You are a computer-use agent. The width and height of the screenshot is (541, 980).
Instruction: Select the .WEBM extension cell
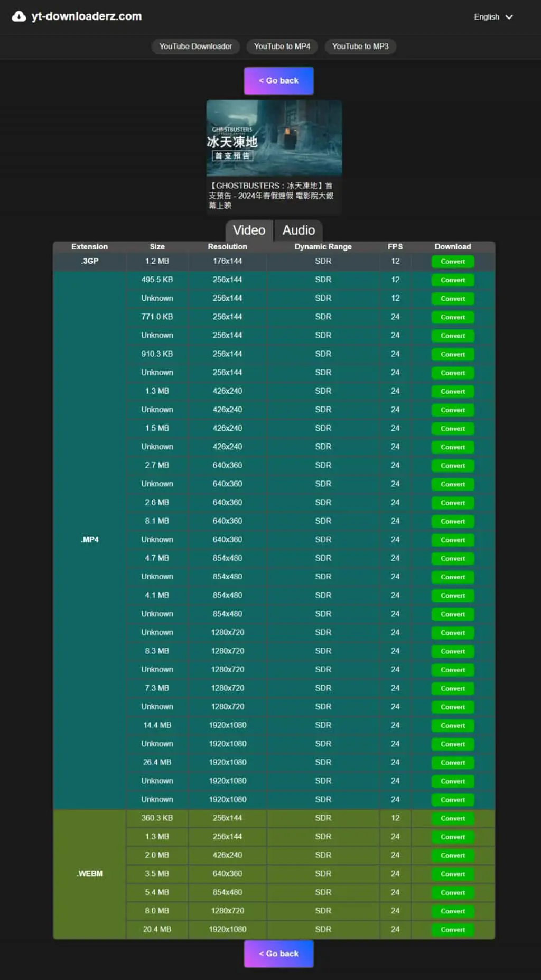89,874
